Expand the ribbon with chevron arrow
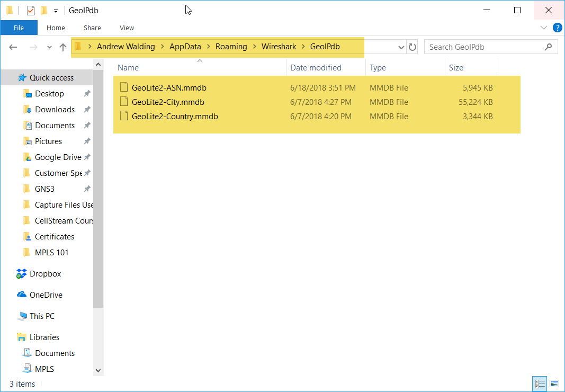The height and width of the screenshot is (392, 565). 543,28
